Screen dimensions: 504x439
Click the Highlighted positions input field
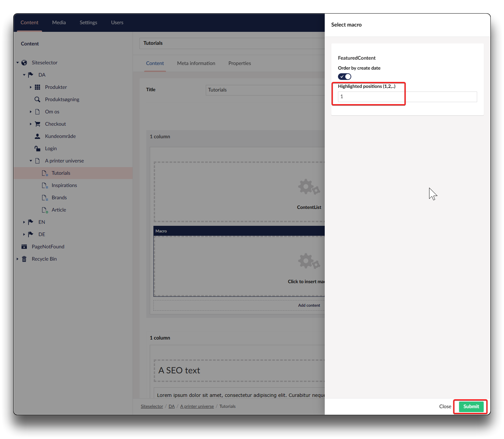407,97
